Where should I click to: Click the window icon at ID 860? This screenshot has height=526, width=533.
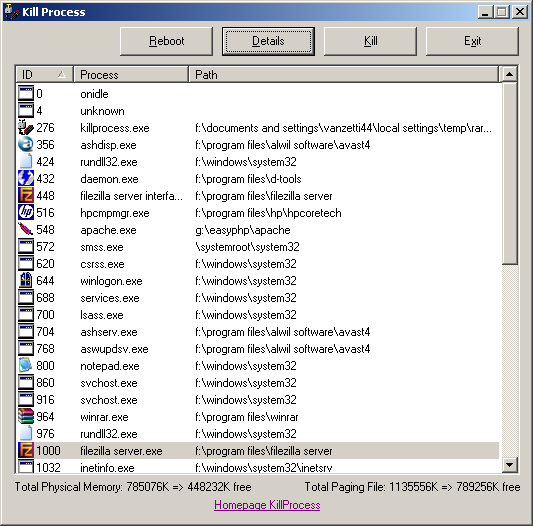click(x=26, y=383)
